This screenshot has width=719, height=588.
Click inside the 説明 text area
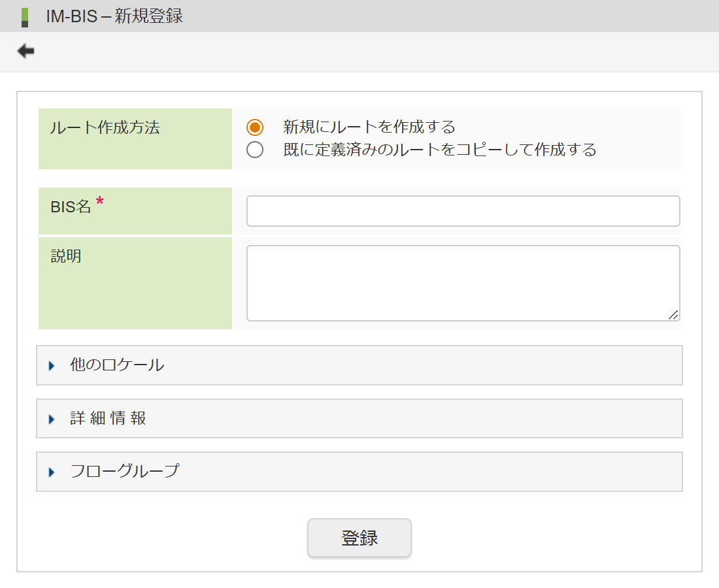click(463, 283)
